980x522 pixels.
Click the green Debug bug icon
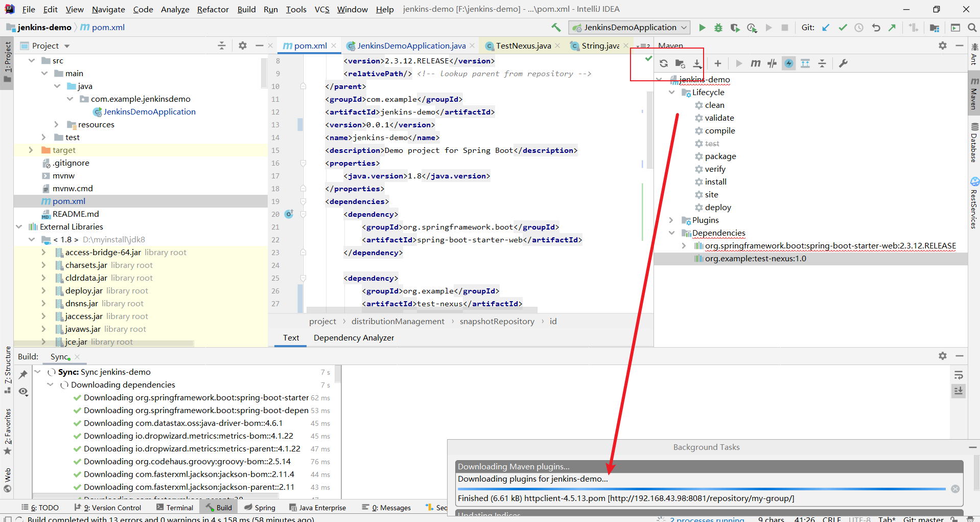click(x=718, y=28)
